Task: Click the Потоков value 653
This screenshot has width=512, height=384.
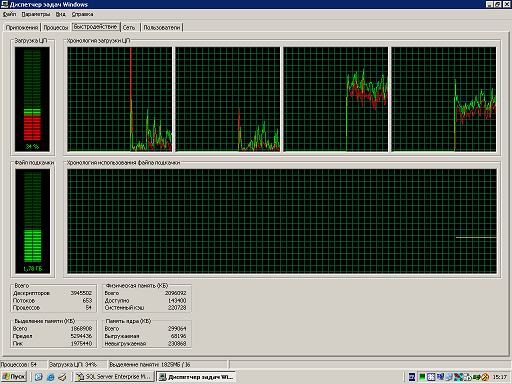Action: point(87,300)
